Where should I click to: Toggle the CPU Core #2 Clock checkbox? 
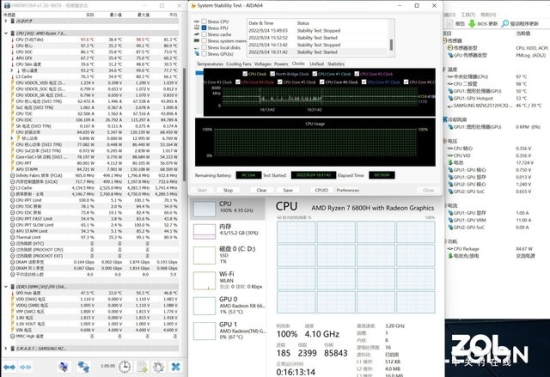(357, 74)
